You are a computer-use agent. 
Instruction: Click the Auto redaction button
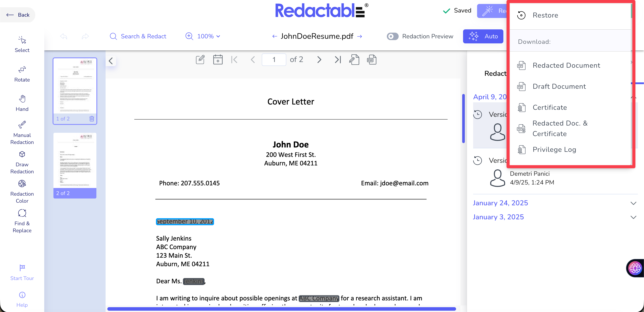(483, 37)
